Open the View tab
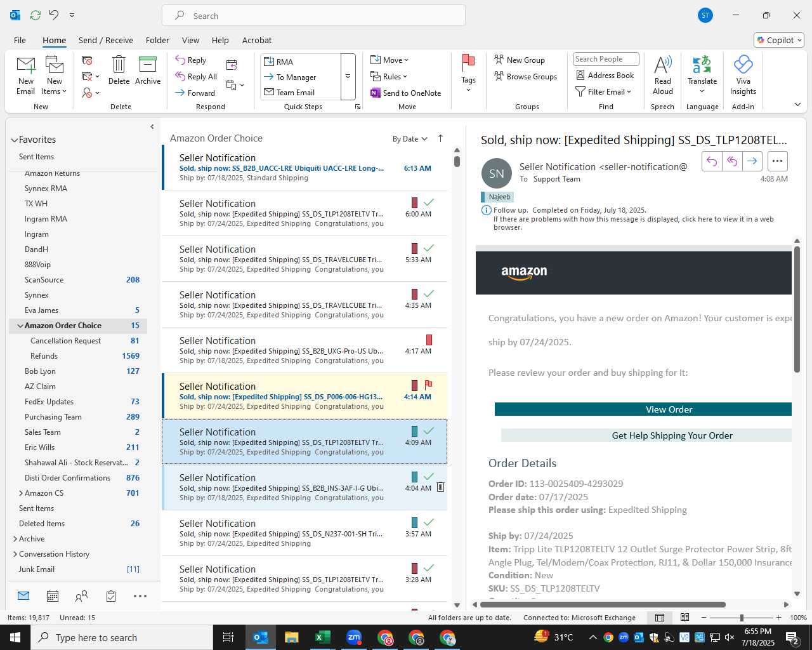 pos(190,40)
